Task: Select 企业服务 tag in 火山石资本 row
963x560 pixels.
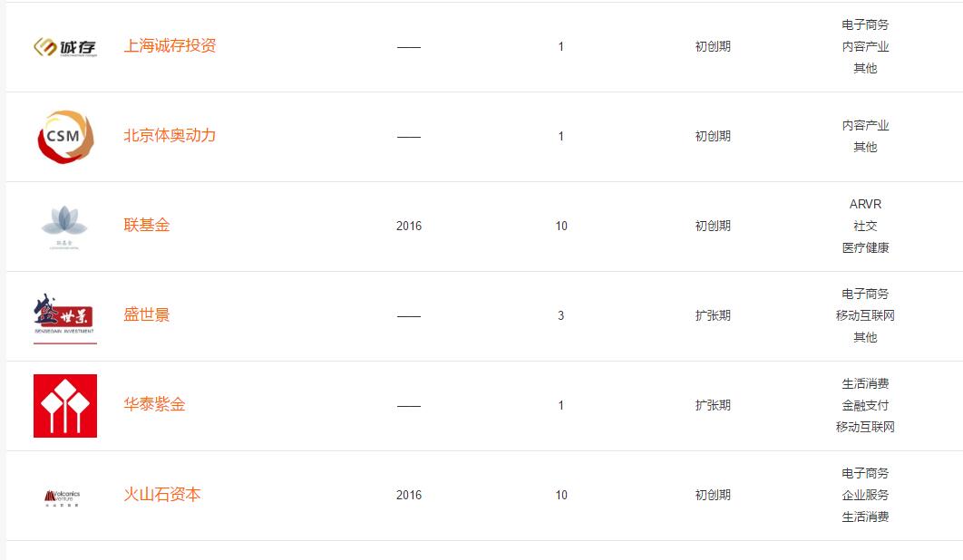Action: point(865,495)
